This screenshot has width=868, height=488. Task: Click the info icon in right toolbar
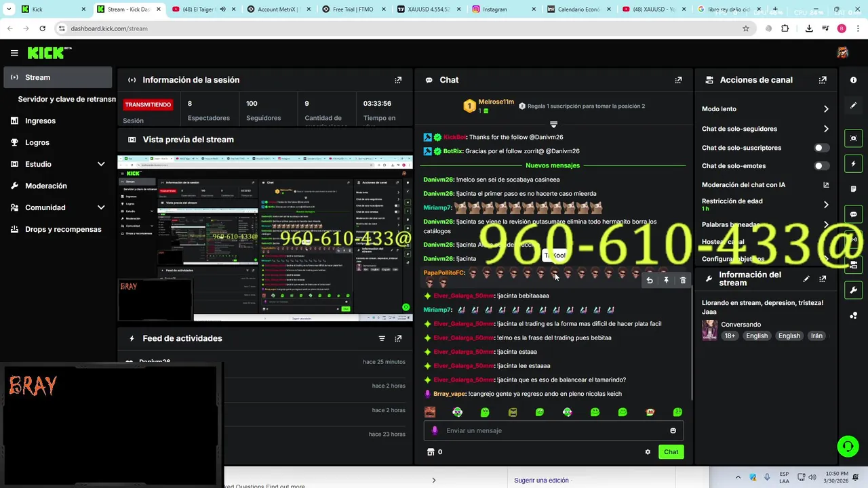853,80
